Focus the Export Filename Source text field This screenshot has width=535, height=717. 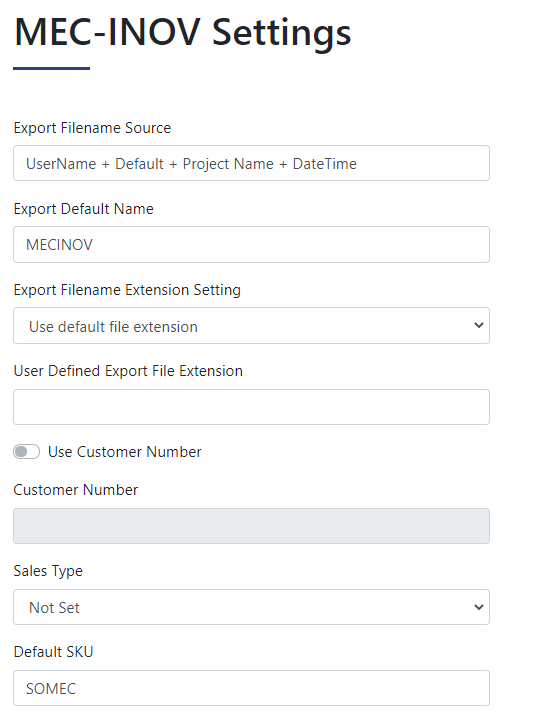point(251,163)
